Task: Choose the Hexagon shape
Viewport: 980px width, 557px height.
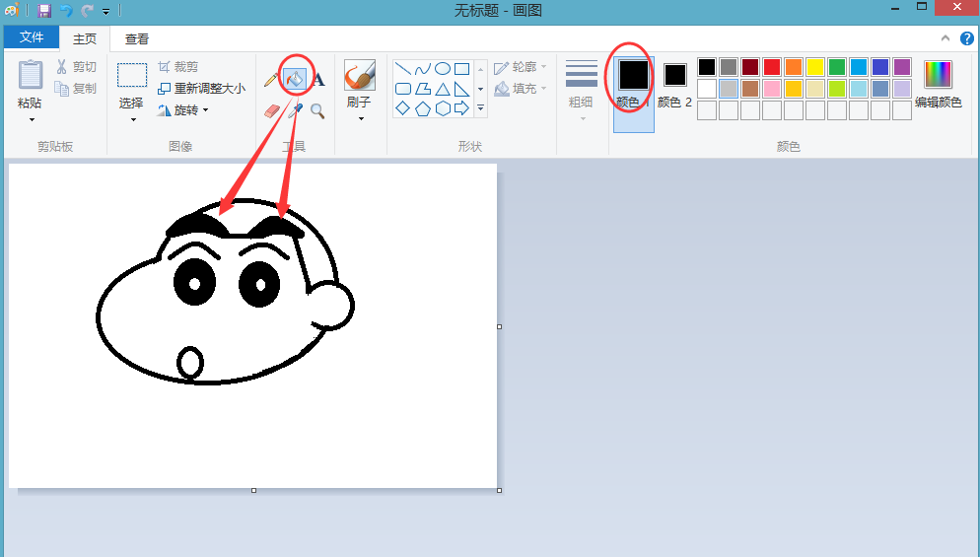Action: pyautogui.click(x=442, y=108)
